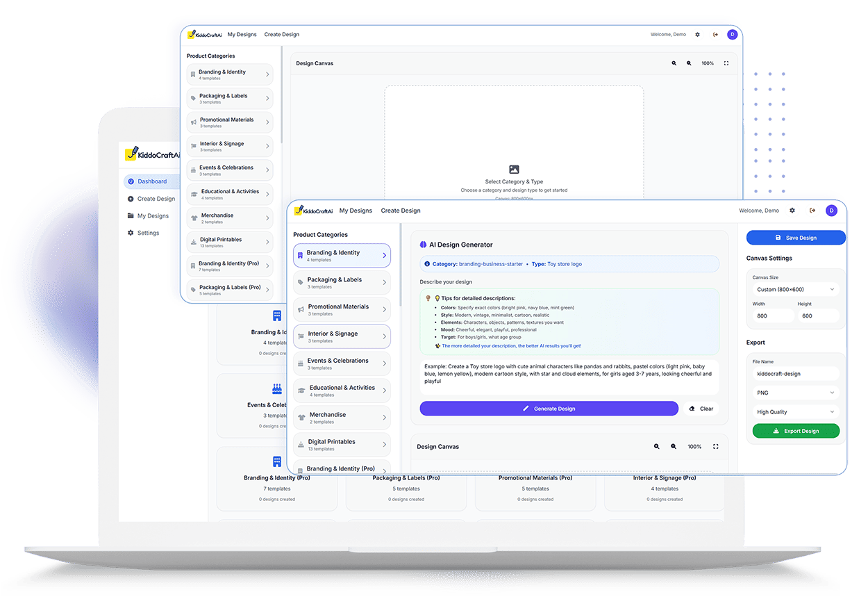The width and height of the screenshot is (868, 615).
Task: Click the eraser icon on the Clear button
Action: (692, 409)
